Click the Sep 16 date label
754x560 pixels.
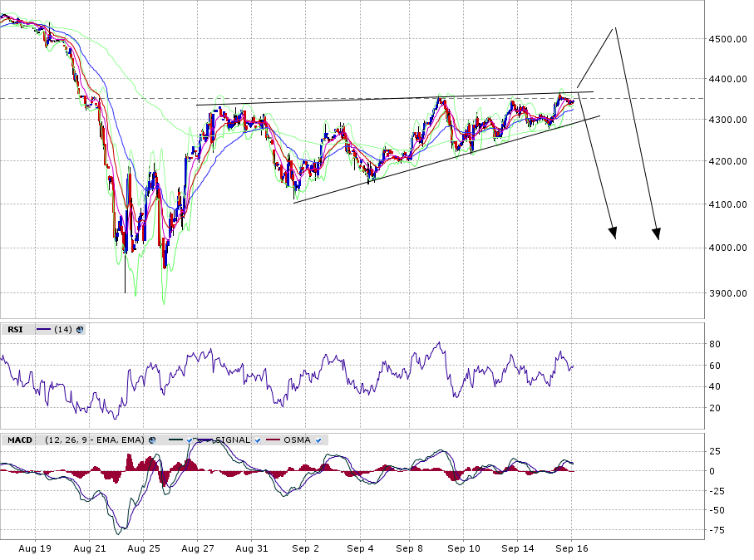point(572,548)
